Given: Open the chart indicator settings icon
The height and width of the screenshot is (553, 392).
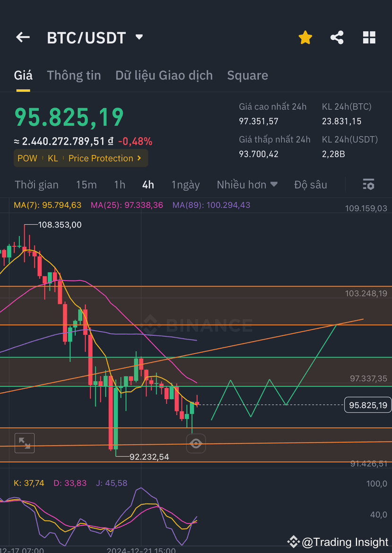Looking at the screenshot, I should (368, 184).
